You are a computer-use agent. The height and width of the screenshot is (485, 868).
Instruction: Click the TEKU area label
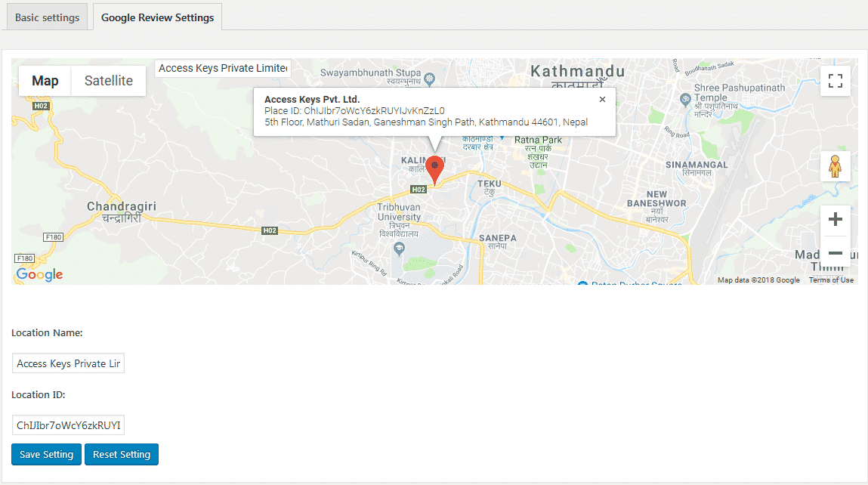coord(490,184)
